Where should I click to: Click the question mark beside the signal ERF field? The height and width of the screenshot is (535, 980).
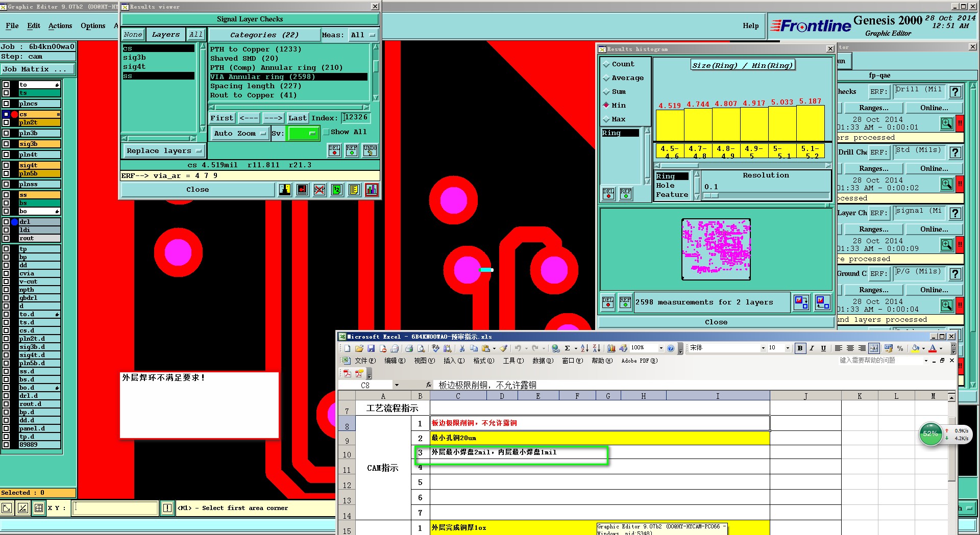(x=955, y=213)
